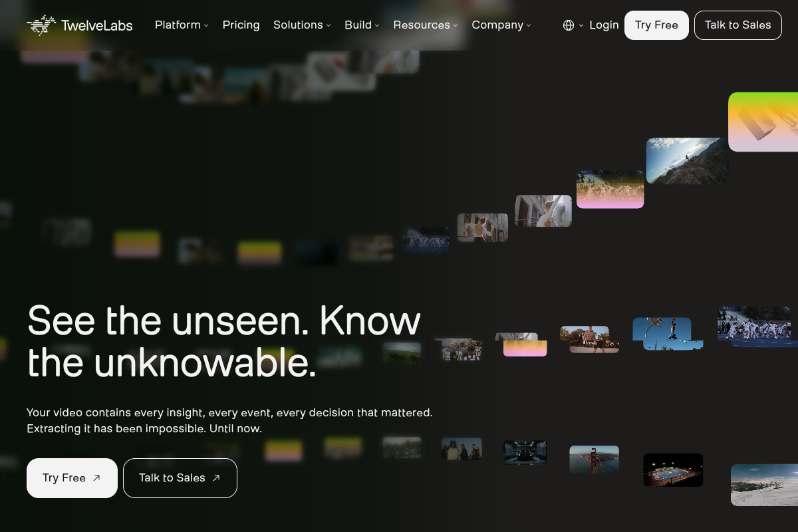Expand the Build menu
This screenshot has width=798, height=532.
362,25
